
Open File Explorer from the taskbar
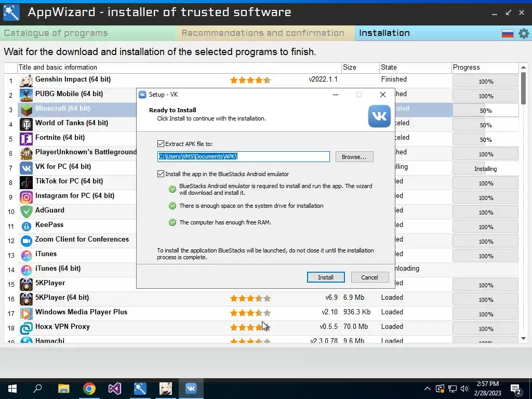point(63,389)
